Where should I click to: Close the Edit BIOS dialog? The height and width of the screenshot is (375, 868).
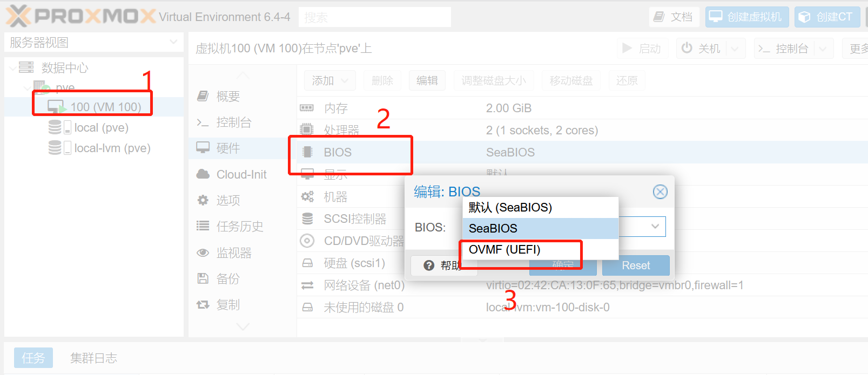tap(660, 192)
